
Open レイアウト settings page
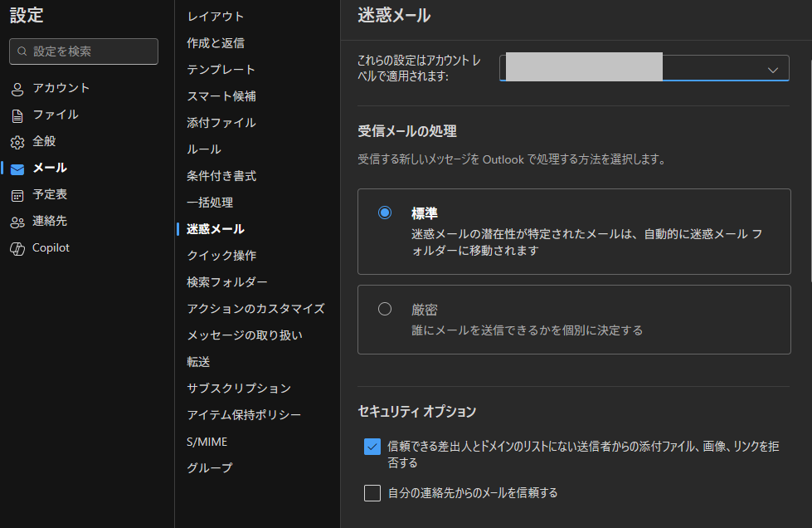216,17
